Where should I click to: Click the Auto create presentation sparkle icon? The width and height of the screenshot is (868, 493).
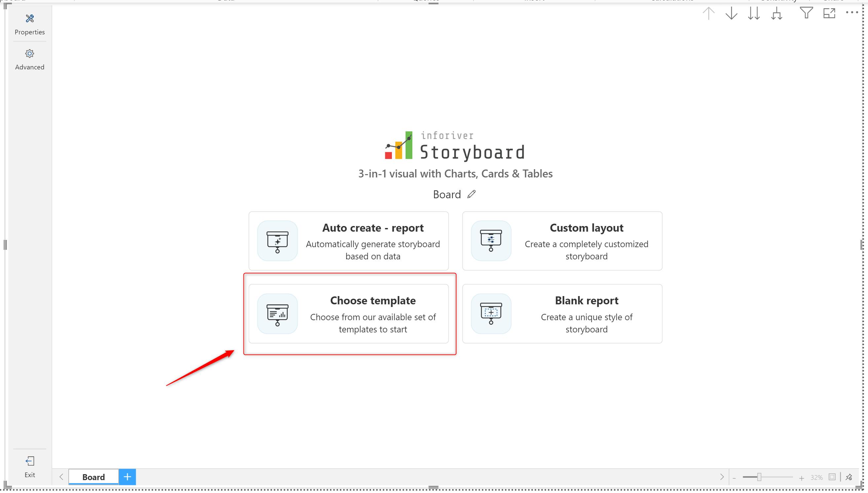point(277,241)
